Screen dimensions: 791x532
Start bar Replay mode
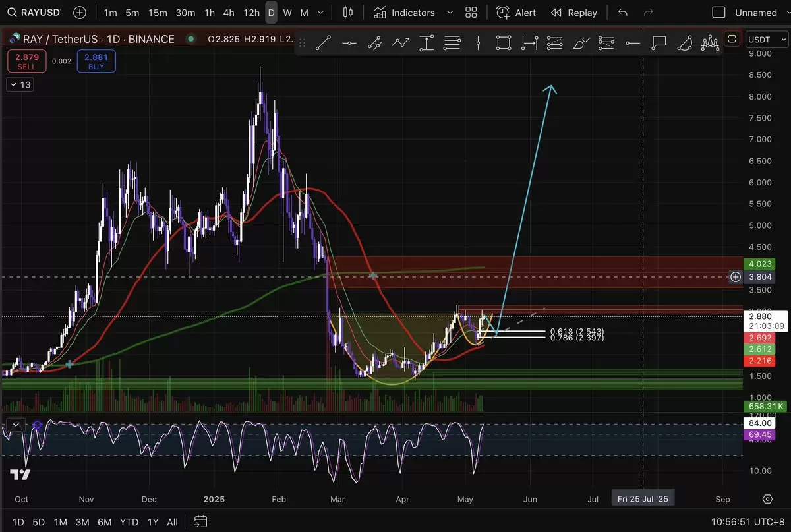(573, 13)
